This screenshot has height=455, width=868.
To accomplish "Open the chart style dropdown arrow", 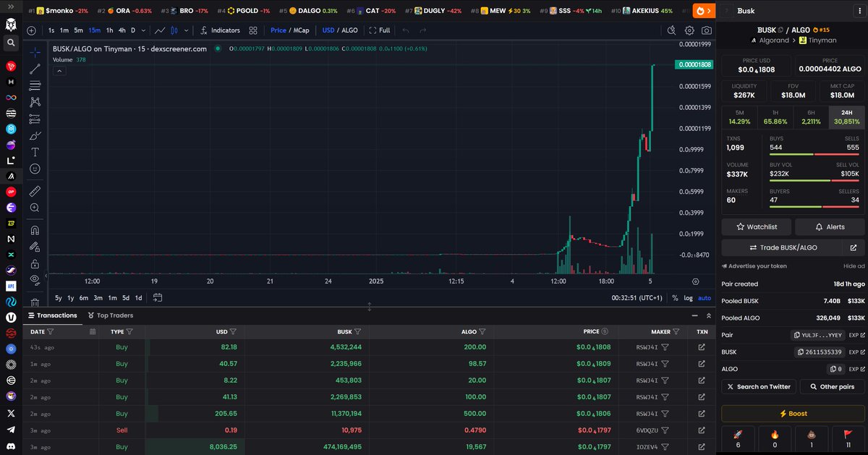I will [187, 30].
